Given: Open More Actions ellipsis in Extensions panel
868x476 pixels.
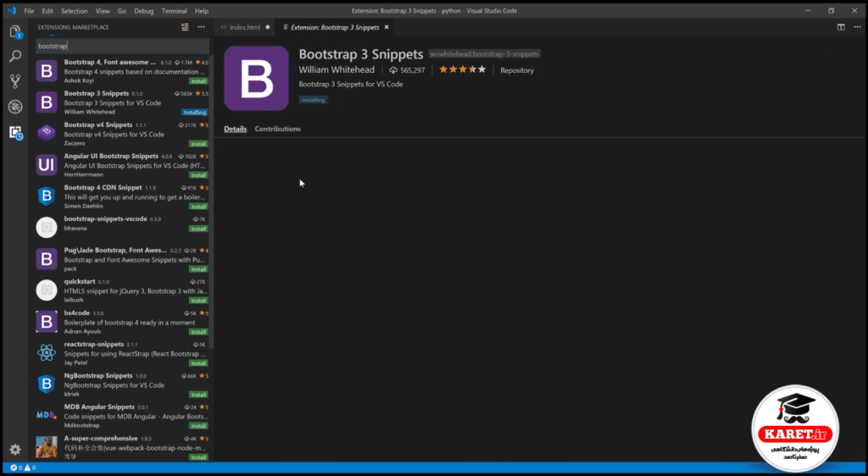Looking at the screenshot, I should point(201,27).
